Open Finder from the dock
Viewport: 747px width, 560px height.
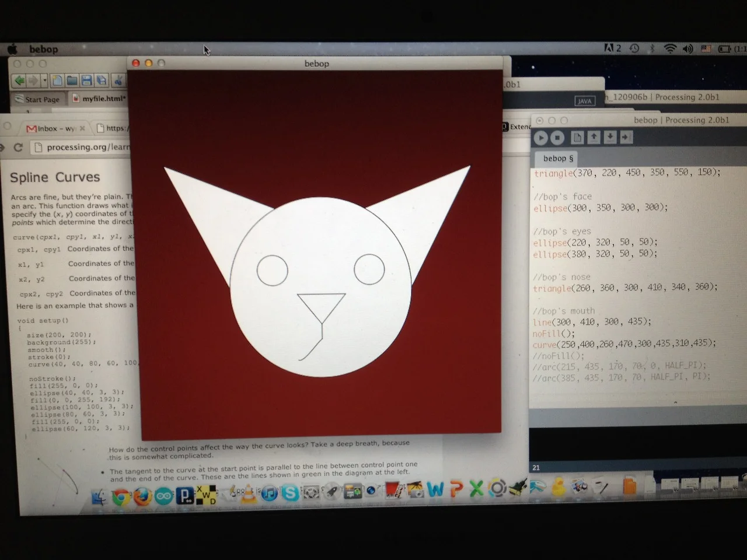pyautogui.click(x=100, y=498)
